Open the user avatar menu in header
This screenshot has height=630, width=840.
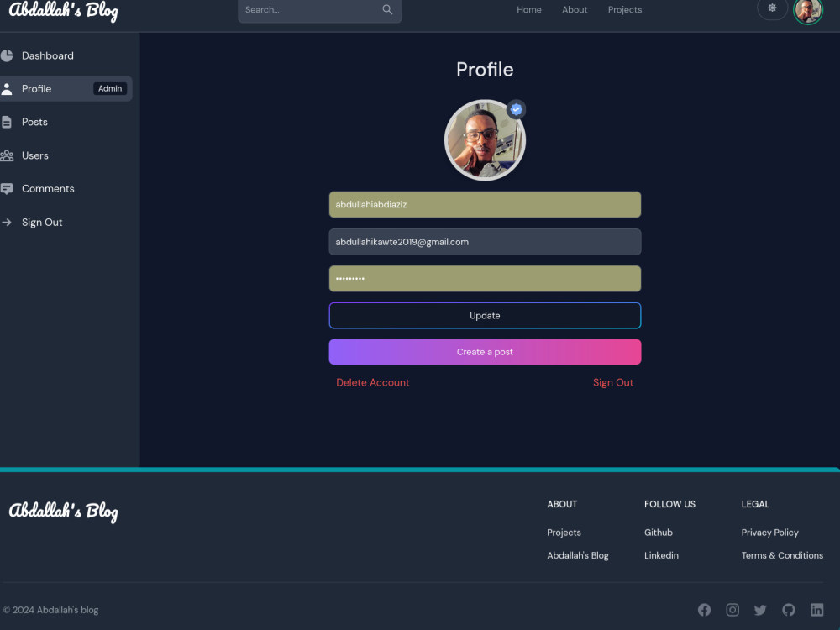(x=808, y=11)
